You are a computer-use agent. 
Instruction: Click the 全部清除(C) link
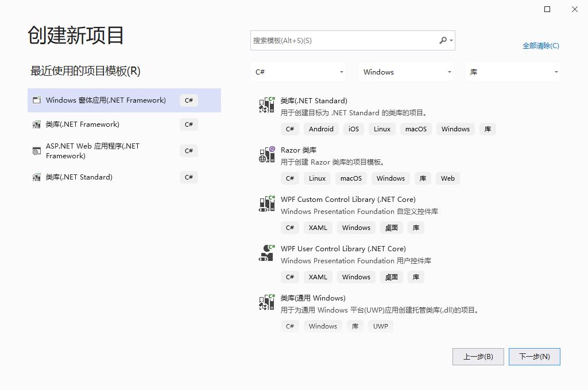pos(541,46)
